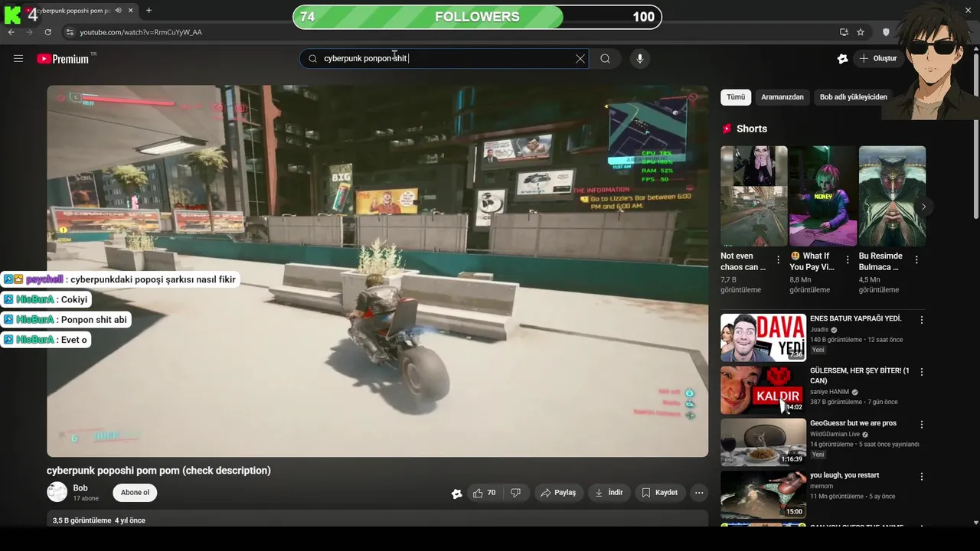980x551 pixels.
Task: Click the Shorts section heading
Action: [x=751, y=129]
